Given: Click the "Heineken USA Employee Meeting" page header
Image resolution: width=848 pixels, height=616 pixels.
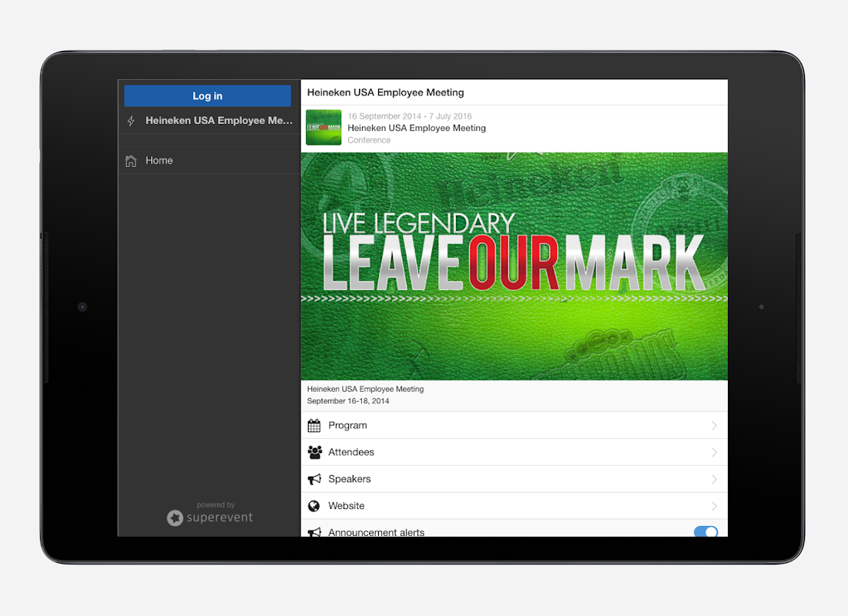Looking at the screenshot, I should (x=386, y=92).
